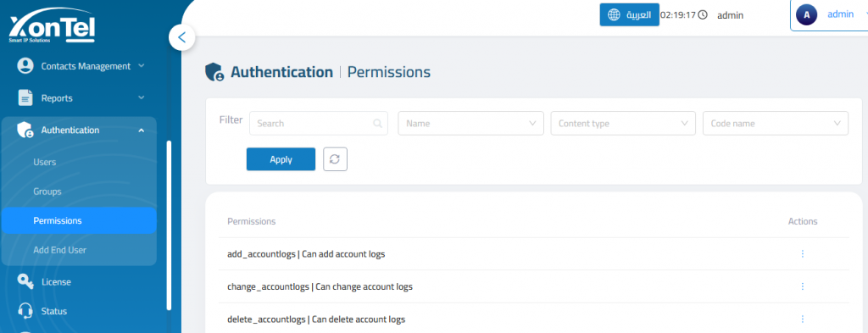Screen dimensions: 868x333
Task: Click the XonTel logo
Action: pyautogui.click(x=52, y=30)
